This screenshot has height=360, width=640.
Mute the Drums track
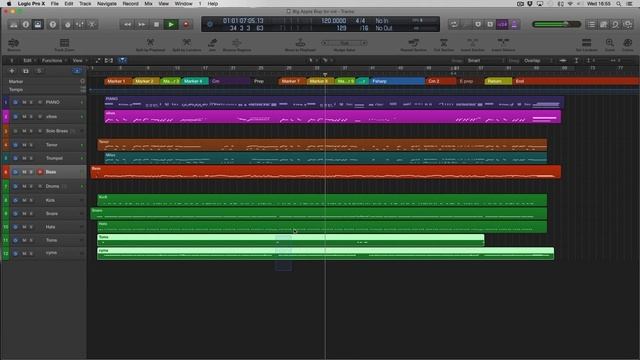24,186
